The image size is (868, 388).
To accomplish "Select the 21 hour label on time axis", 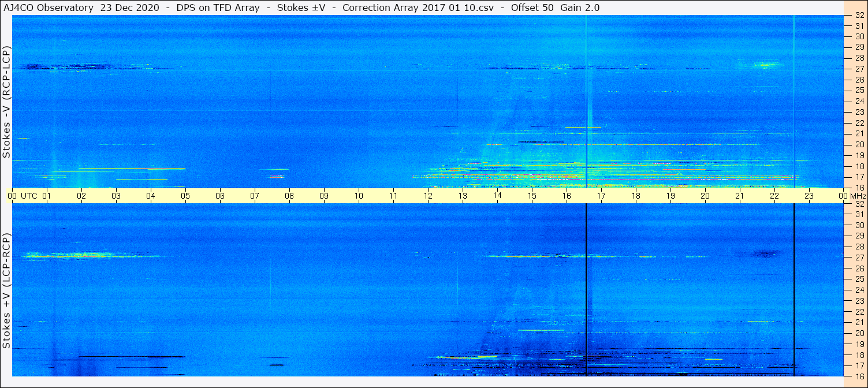I will (740, 196).
